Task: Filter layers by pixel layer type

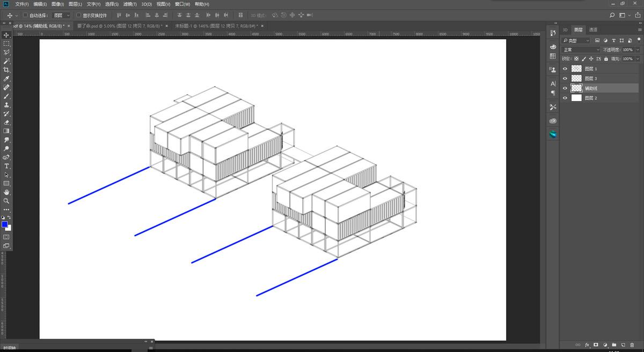Action: 597,40
